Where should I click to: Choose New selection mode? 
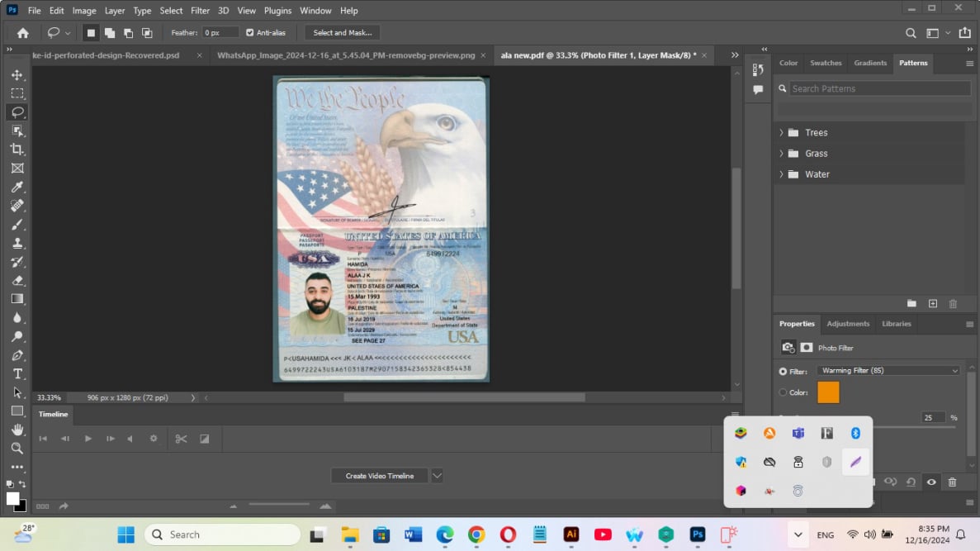(91, 32)
